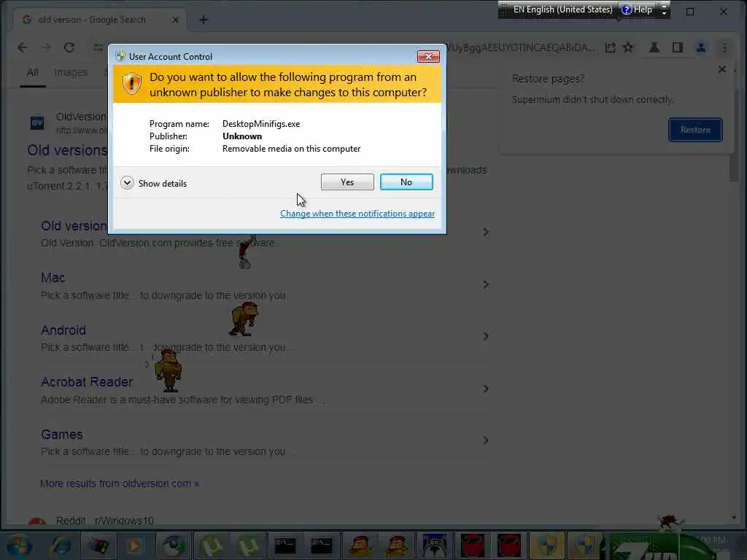Open the browser profile icon
Image resolution: width=747 pixels, height=560 pixels.
click(x=701, y=47)
